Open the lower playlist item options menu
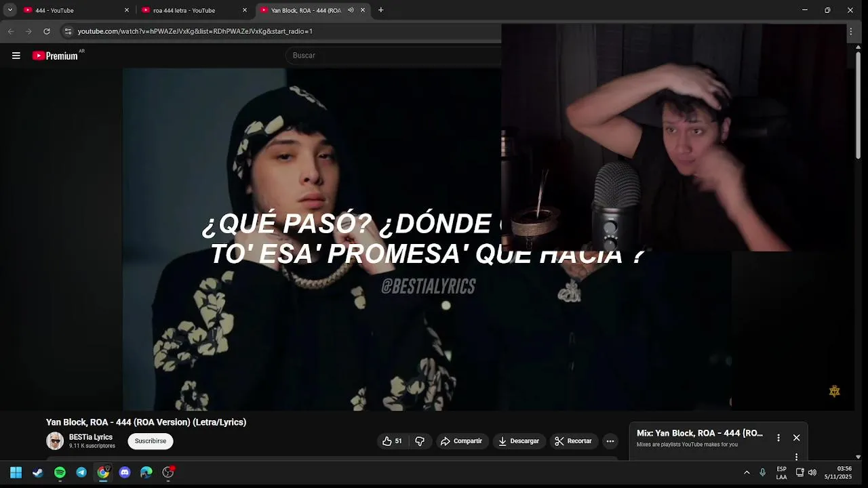Image resolution: width=868 pixels, height=488 pixels. pos(797,457)
